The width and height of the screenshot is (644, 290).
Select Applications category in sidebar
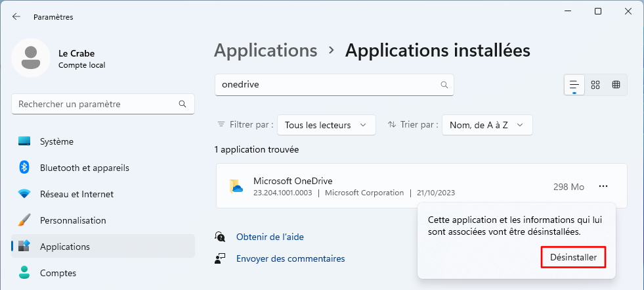pyautogui.click(x=103, y=247)
